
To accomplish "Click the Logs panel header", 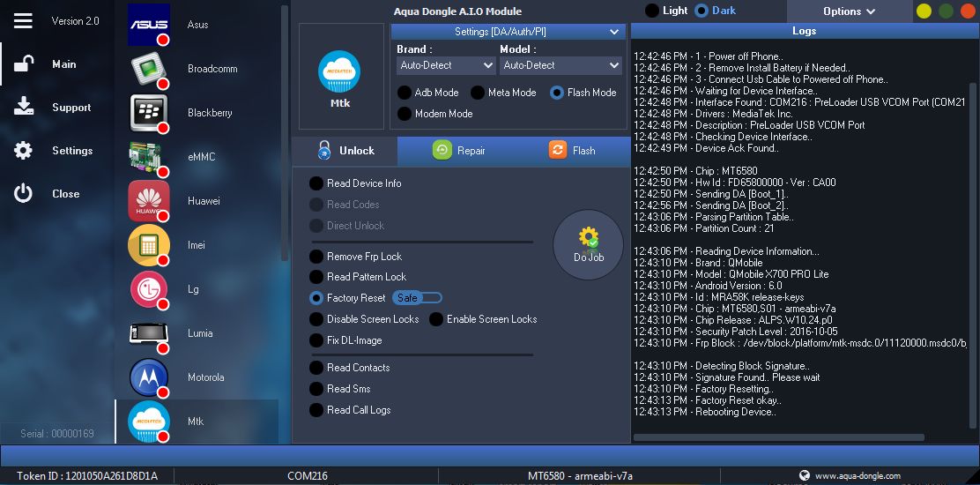I will [804, 31].
